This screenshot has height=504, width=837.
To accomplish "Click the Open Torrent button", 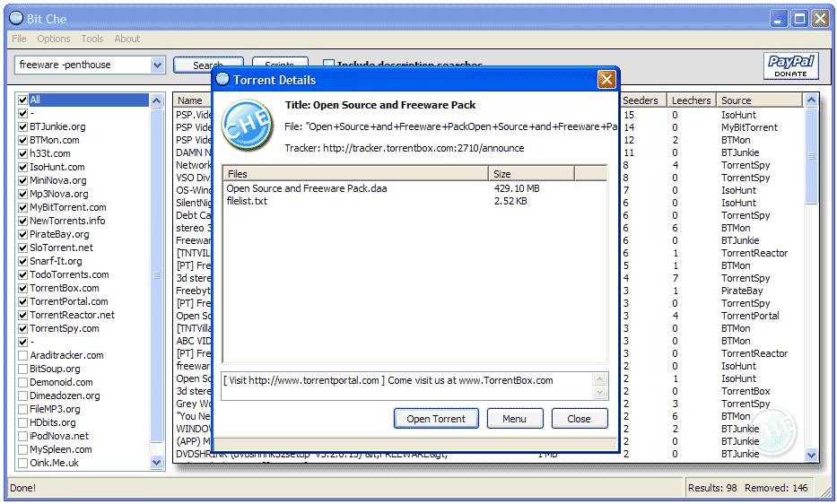I will [x=436, y=419].
